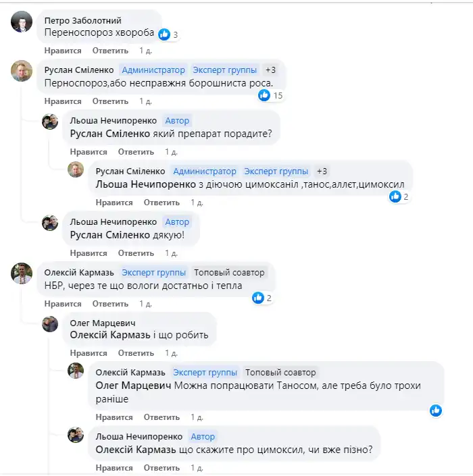The height and width of the screenshot is (476, 473).
Task: Reply to Петро Заболотний's comment
Action: 110,51
